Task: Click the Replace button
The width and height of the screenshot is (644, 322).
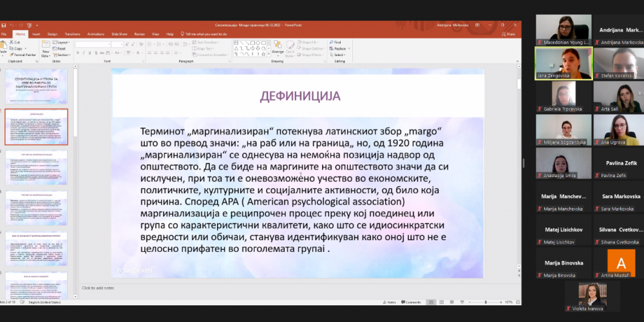Action: pos(339,48)
